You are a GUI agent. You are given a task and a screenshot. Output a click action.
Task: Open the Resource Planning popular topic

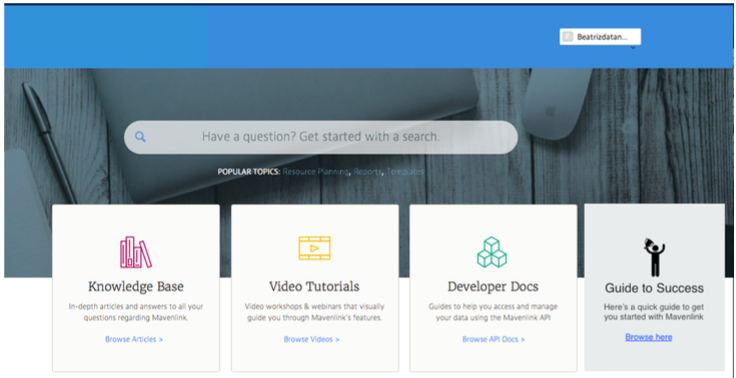(315, 172)
